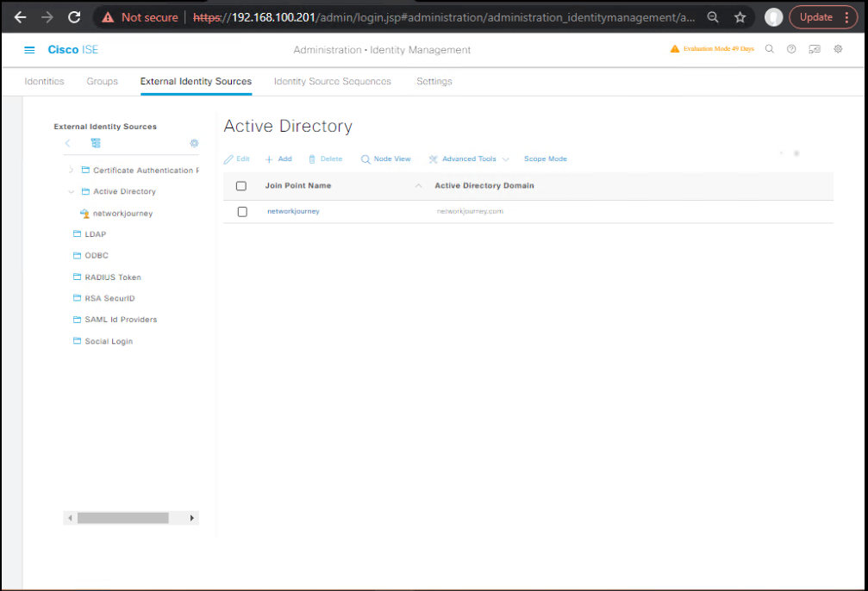Switch to the Identities tab

(44, 81)
